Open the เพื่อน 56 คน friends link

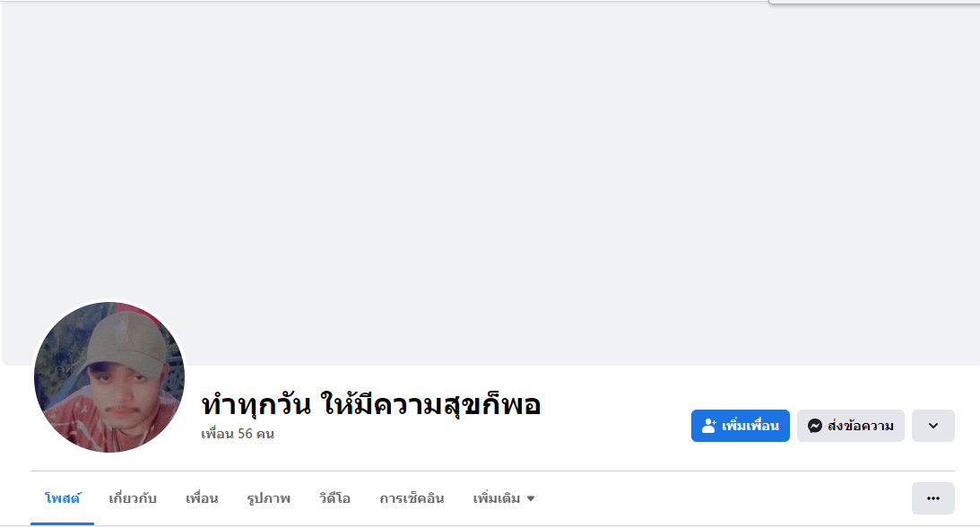(x=238, y=434)
